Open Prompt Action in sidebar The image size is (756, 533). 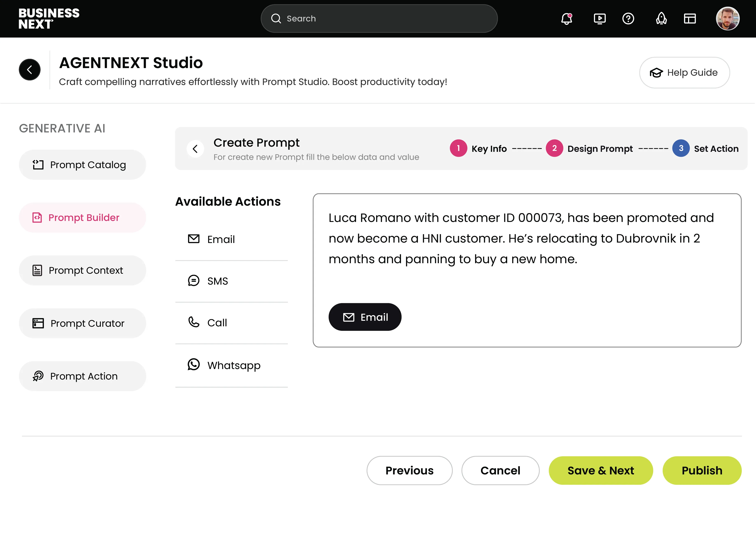click(x=82, y=376)
